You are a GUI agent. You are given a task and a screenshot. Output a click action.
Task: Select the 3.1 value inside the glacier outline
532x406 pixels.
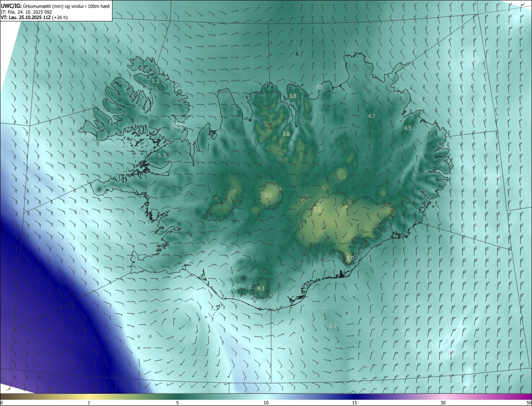[x=268, y=195]
